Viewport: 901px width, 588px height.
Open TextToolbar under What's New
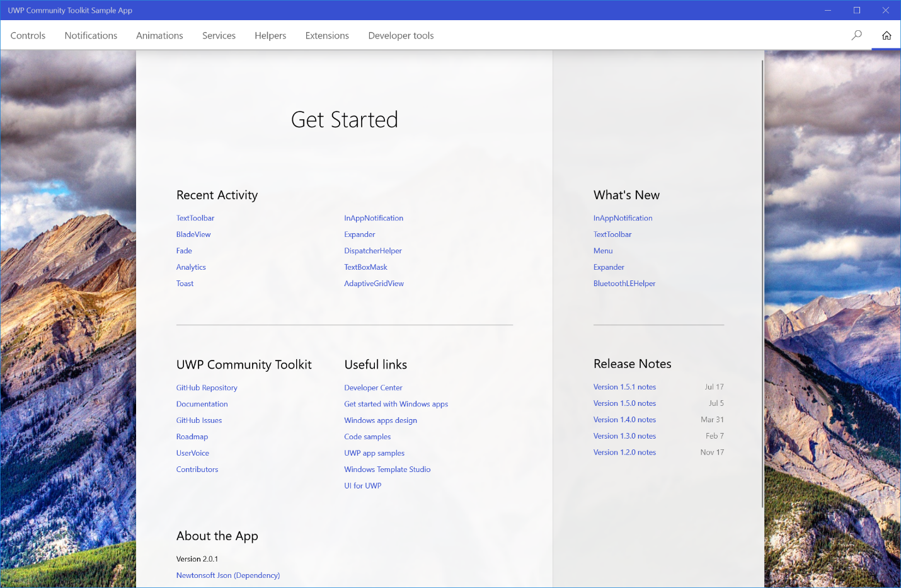[612, 234]
